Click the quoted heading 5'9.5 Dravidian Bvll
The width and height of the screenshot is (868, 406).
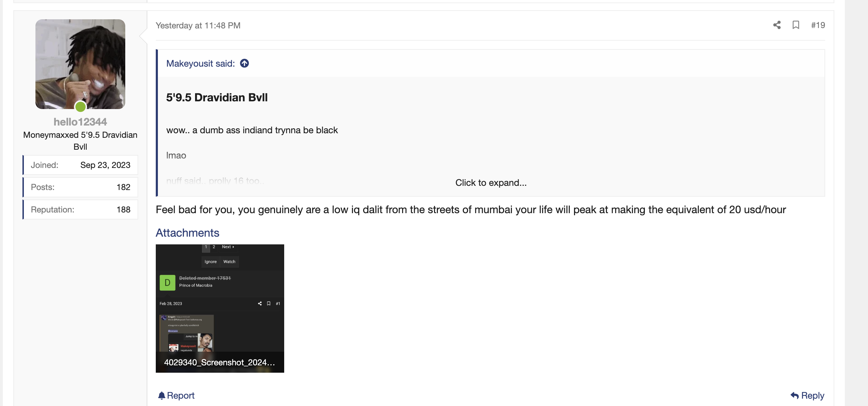217,97
